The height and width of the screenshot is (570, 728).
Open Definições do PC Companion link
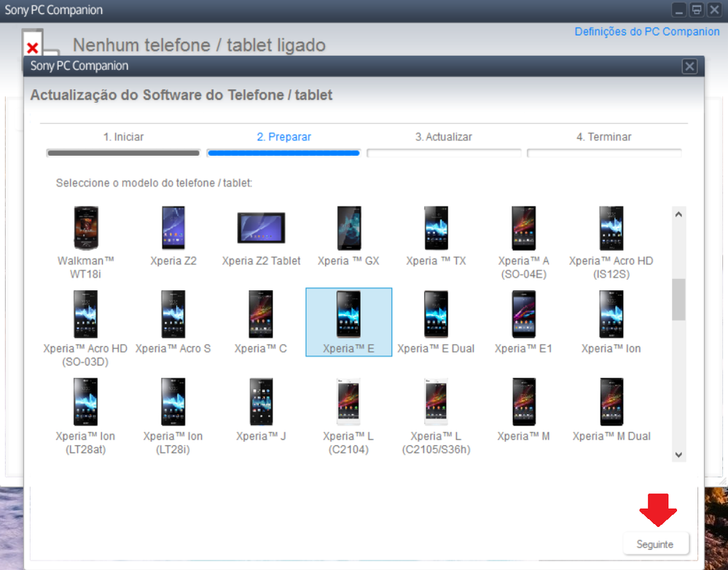[646, 31]
